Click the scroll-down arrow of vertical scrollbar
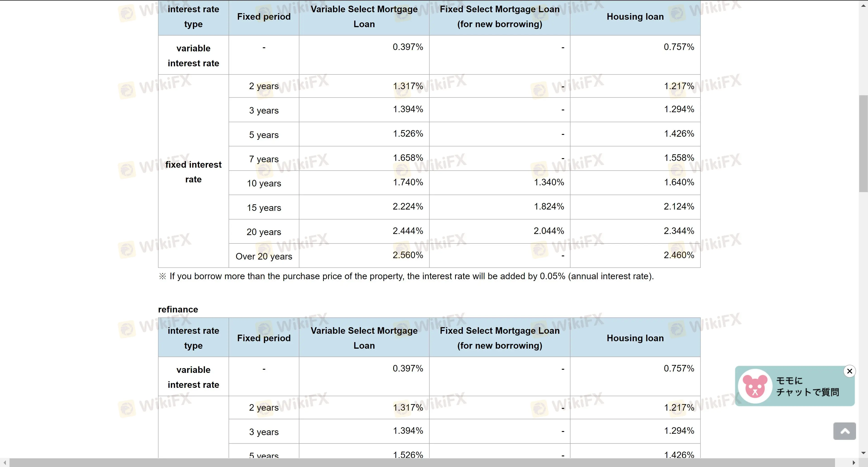This screenshot has width=868, height=467. pos(863,453)
